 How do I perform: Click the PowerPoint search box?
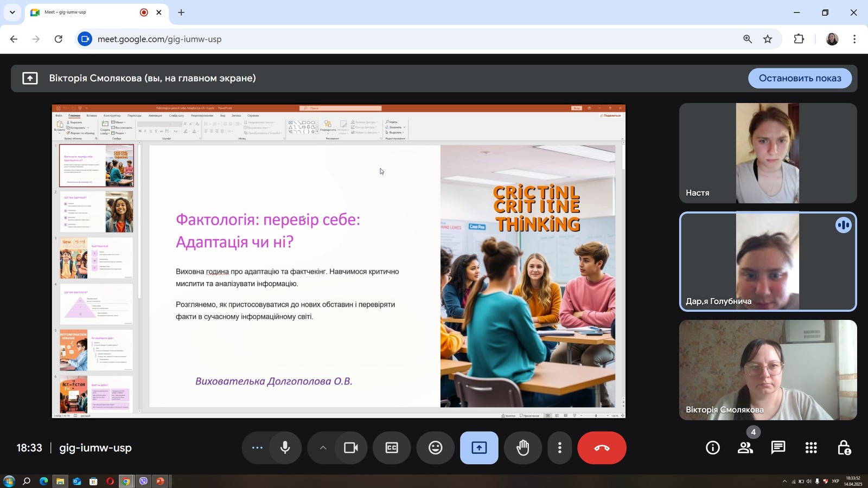tap(341, 108)
